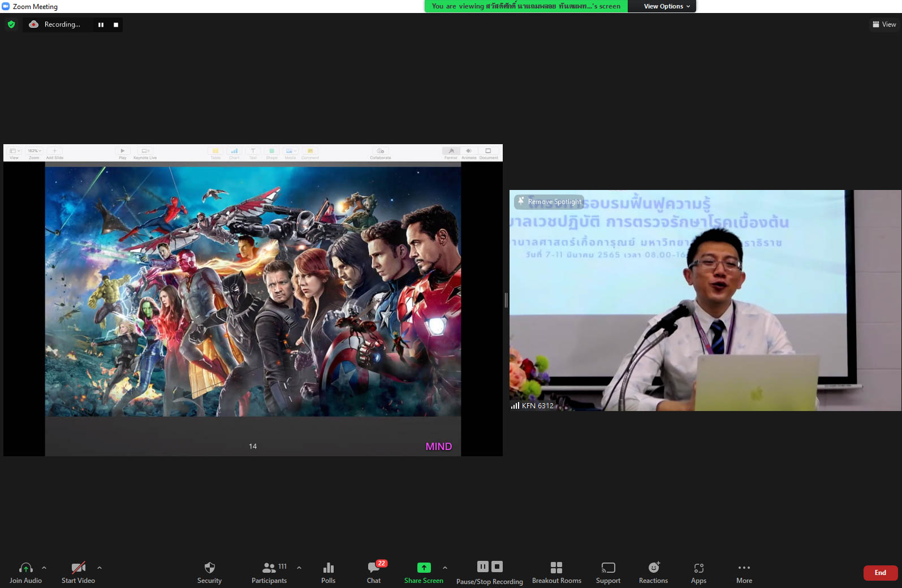Click Keynote Play button in shared screen
This screenshot has width=902, height=588.
123,152
